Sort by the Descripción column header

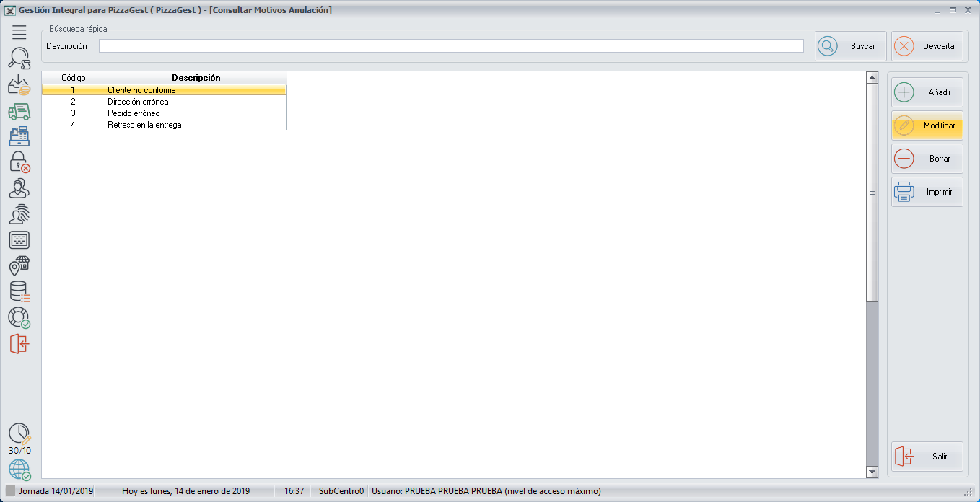pyautogui.click(x=196, y=78)
